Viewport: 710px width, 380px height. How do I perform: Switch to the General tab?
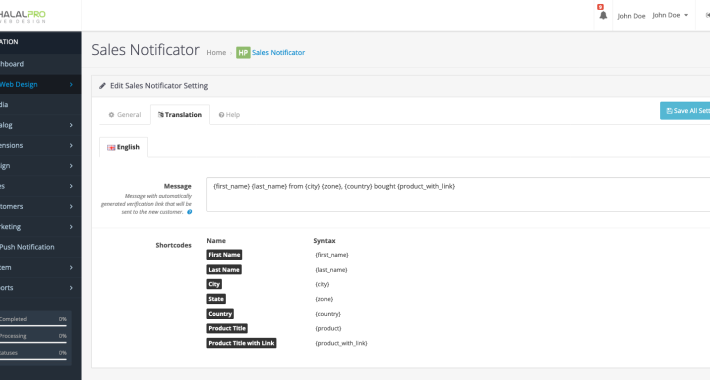click(x=125, y=115)
